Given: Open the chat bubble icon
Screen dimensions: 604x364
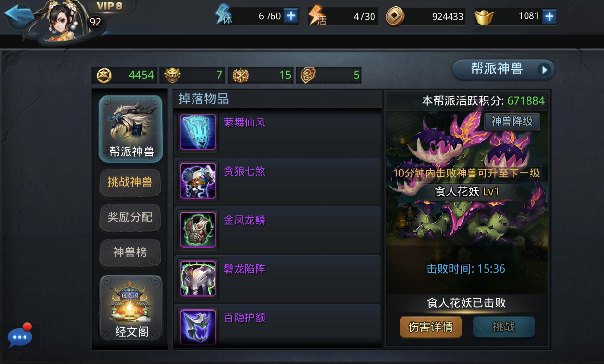Looking at the screenshot, I should 20,337.
